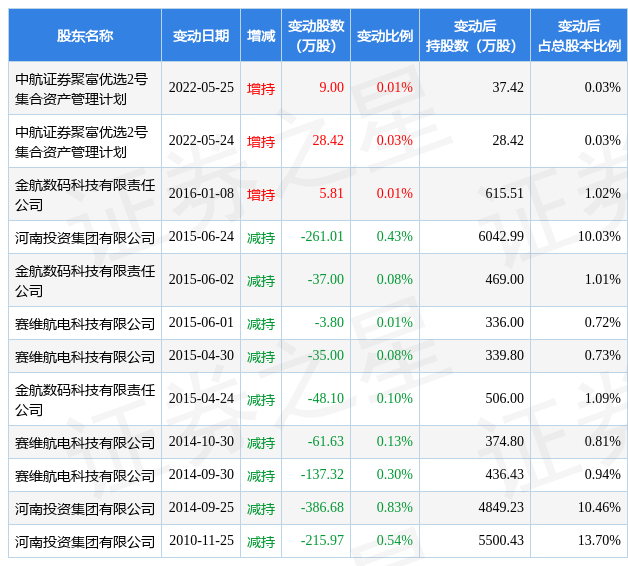Viewport: 628px width, 566px height.
Task: Select 河南投资集团有限公司 dated 2010-11-25
Action: [x=85, y=542]
